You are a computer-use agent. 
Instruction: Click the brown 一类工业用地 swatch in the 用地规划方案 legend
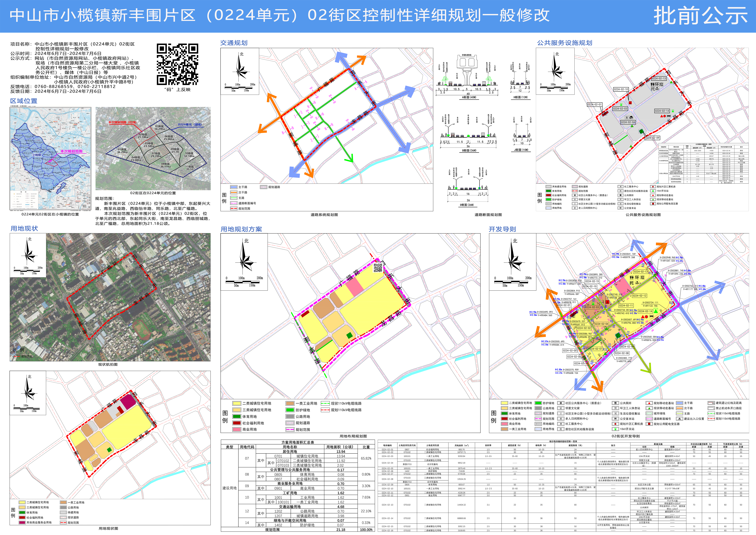click(290, 404)
